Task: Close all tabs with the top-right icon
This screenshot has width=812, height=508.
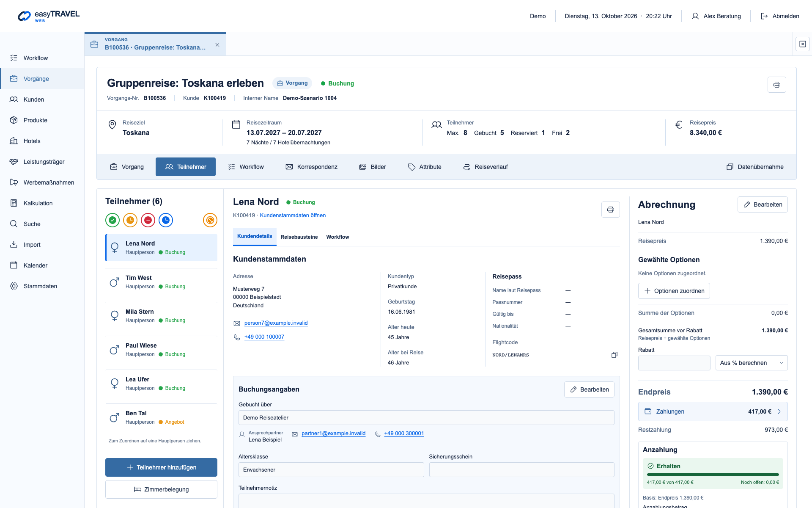Action: click(x=802, y=44)
